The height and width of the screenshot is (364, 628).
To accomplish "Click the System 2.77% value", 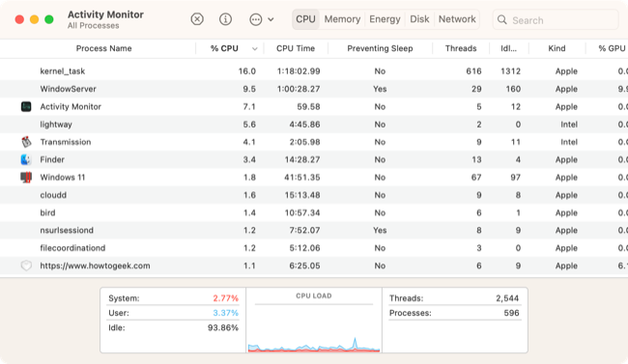I will click(225, 298).
